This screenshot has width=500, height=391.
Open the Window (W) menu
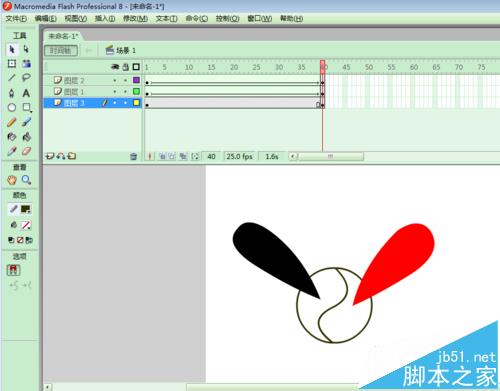(x=259, y=19)
